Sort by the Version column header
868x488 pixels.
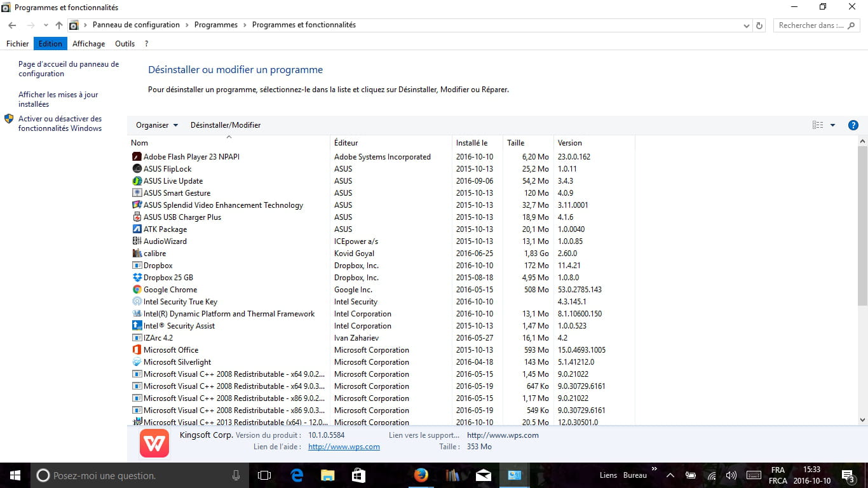594,143
